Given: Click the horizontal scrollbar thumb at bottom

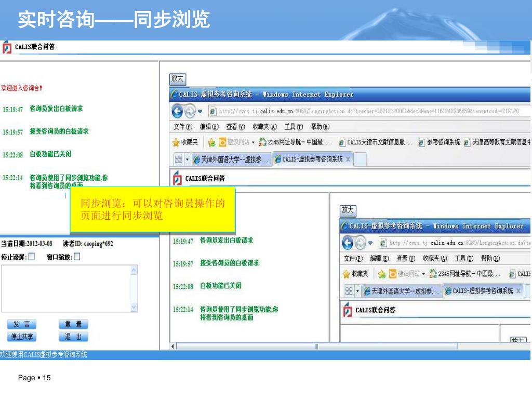Looking at the screenshot, I should pyautogui.click(x=316, y=346).
